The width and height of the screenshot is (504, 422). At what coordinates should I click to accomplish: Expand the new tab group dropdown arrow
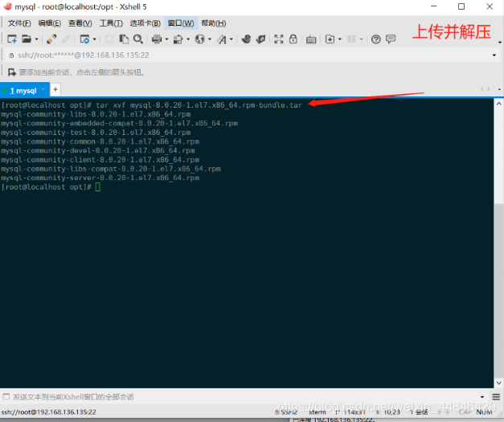[340, 39]
